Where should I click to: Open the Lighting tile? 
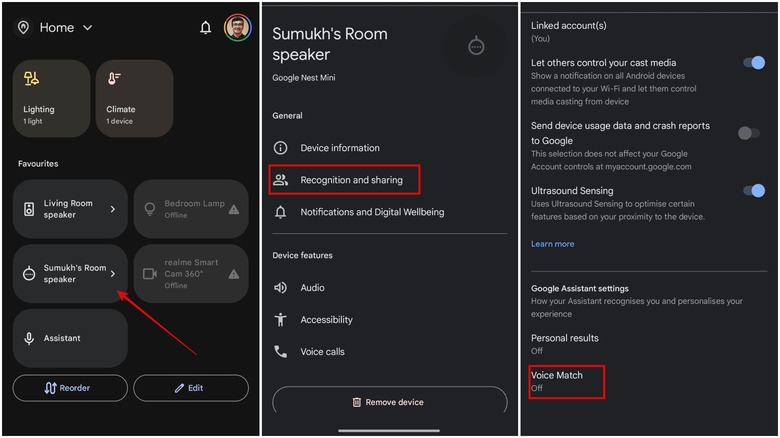pyautogui.click(x=51, y=98)
